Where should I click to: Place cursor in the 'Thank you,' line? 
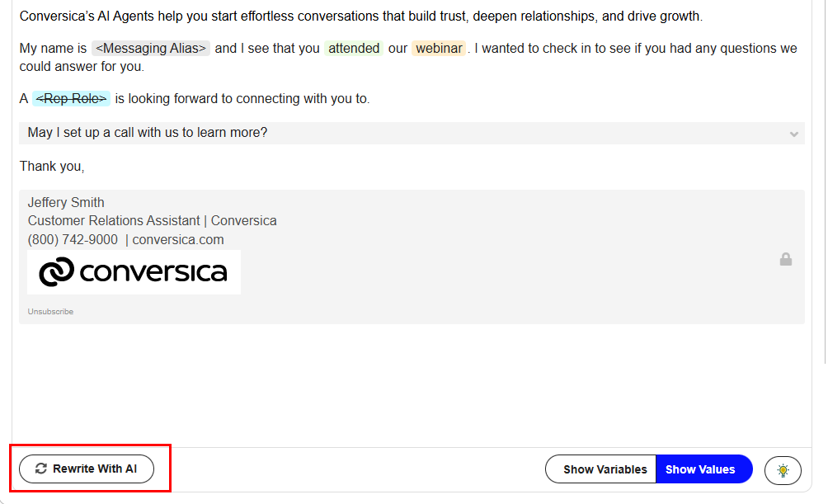52,167
